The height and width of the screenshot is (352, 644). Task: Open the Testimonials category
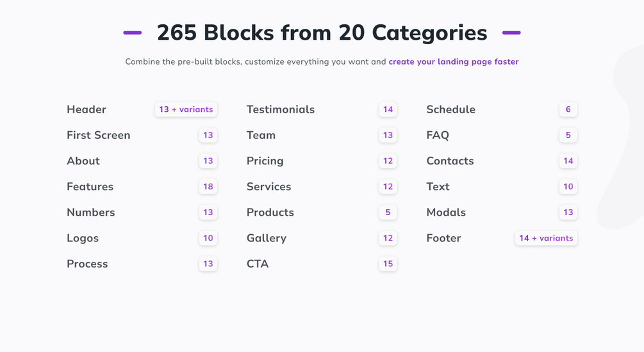(280, 109)
